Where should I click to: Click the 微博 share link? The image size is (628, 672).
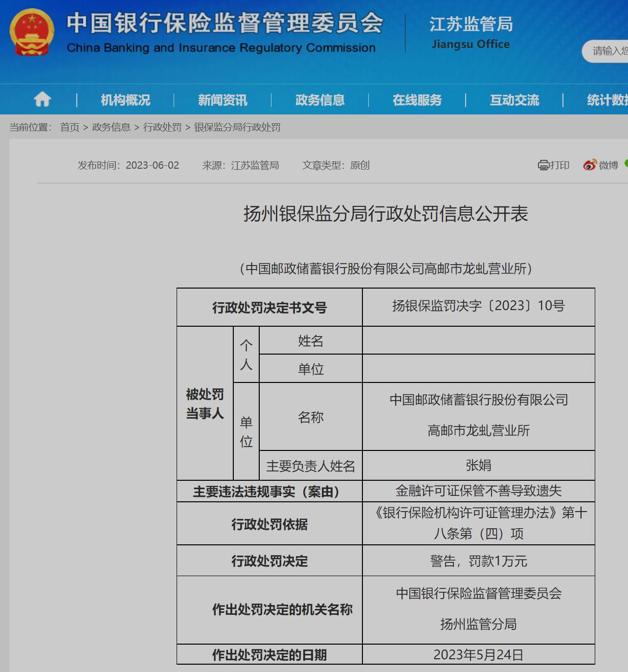pyautogui.click(x=608, y=165)
